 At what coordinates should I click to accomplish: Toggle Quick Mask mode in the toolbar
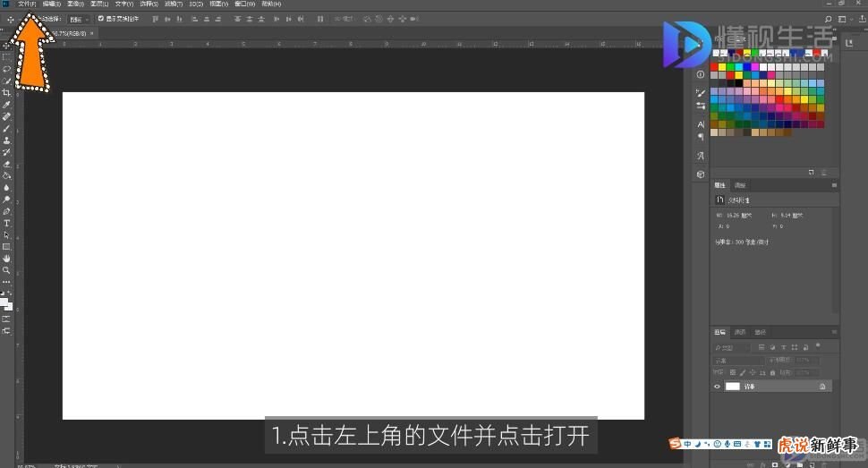(x=6, y=319)
